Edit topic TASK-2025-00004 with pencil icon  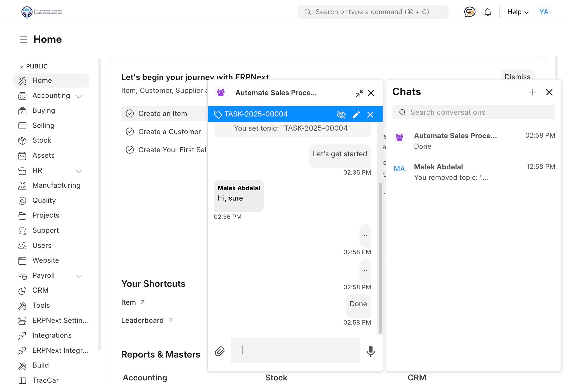356,114
